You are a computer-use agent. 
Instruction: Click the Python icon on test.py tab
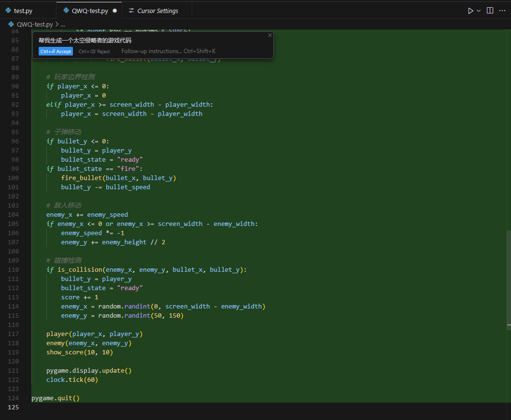click(x=8, y=11)
